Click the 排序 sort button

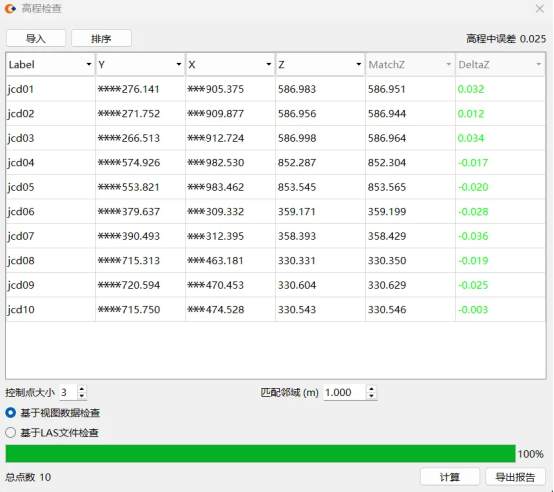tap(101, 38)
